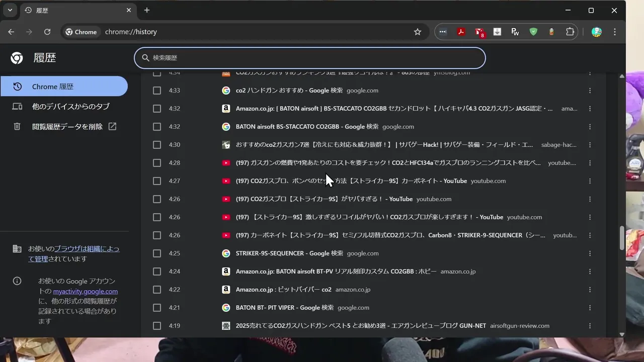The height and width of the screenshot is (362, 644).
Task: Bookmark this page with the star
Action: 418,32
